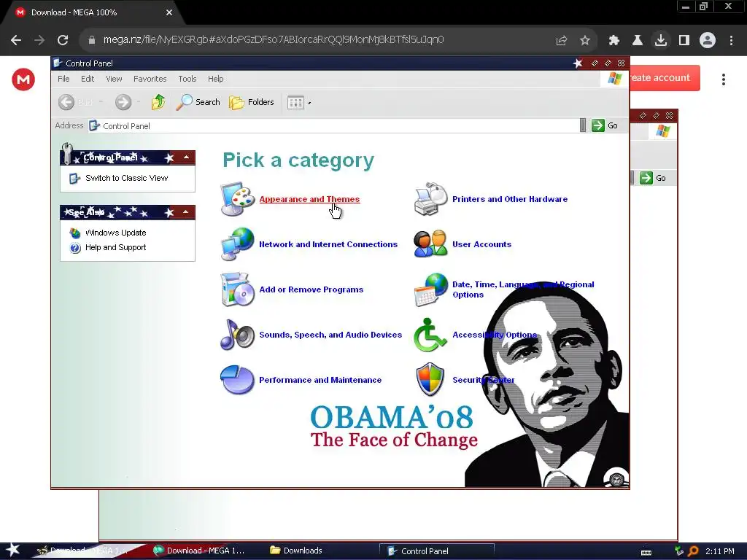The height and width of the screenshot is (560, 747).
Task: Click Sounds, Speech, and Audio Devices link
Action: (x=330, y=335)
